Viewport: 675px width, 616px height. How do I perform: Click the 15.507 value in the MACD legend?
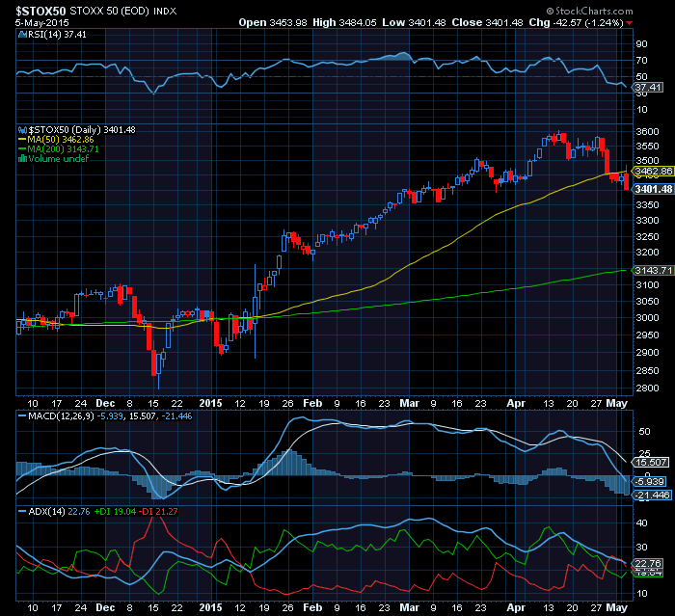pos(141,416)
